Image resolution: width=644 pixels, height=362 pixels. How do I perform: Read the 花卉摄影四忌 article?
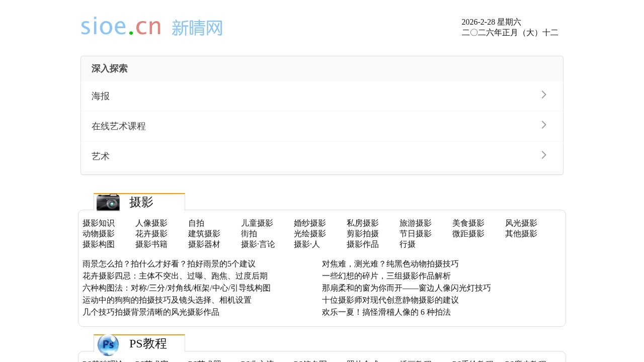pos(175,276)
